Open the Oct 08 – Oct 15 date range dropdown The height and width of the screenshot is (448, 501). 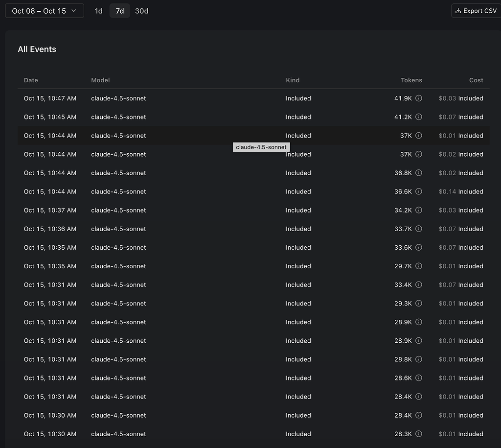click(45, 11)
